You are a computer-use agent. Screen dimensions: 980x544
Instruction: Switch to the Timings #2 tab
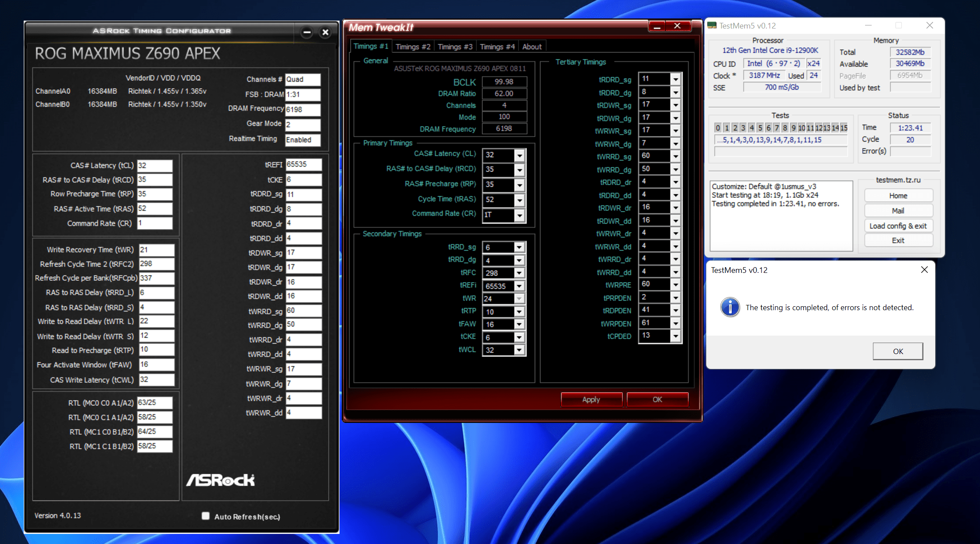coord(412,47)
